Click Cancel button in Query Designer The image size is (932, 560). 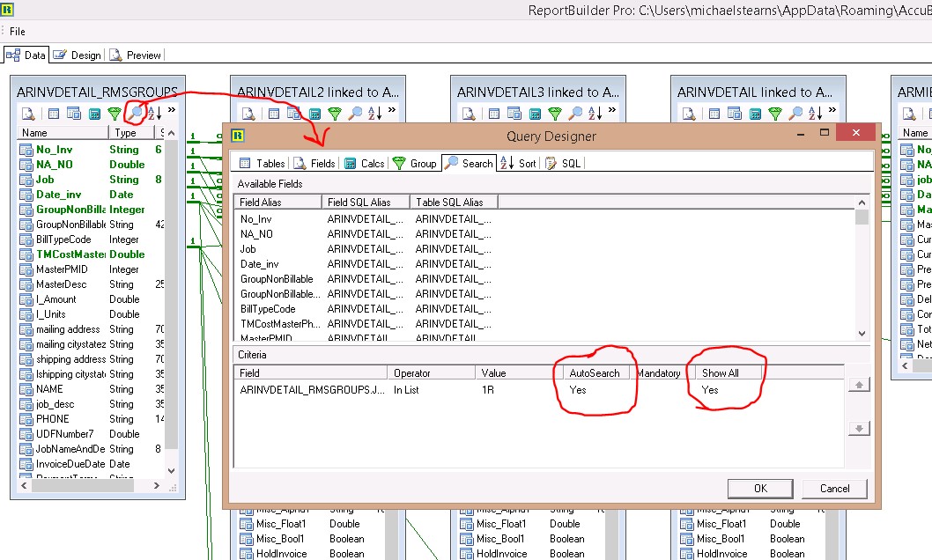(x=834, y=488)
